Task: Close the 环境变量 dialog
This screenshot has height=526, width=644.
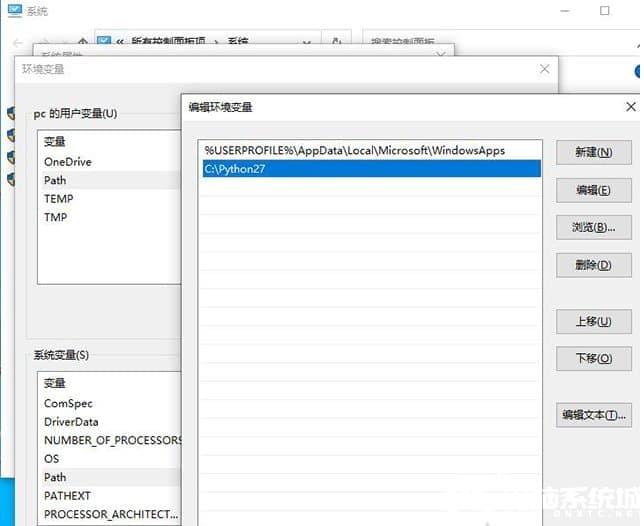Action: (x=545, y=69)
